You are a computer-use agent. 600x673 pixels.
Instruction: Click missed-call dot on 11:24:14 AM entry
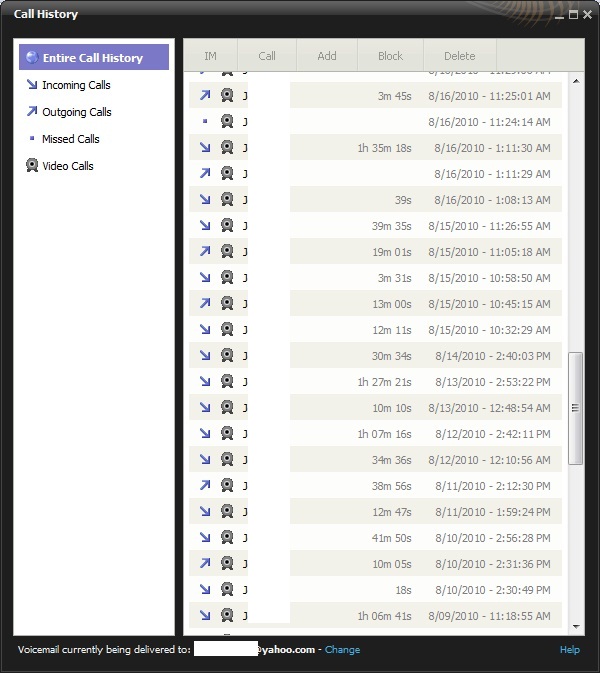[x=205, y=121]
